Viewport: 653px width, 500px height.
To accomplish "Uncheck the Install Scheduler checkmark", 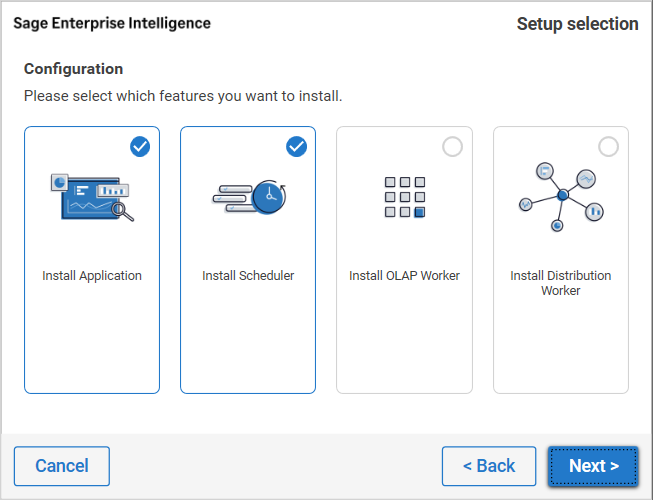I will coord(296,147).
